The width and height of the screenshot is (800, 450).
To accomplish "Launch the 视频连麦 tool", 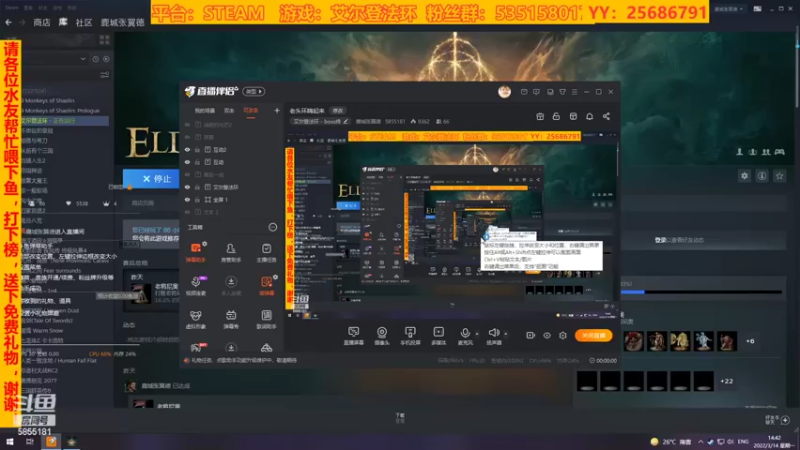I will click(195, 286).
